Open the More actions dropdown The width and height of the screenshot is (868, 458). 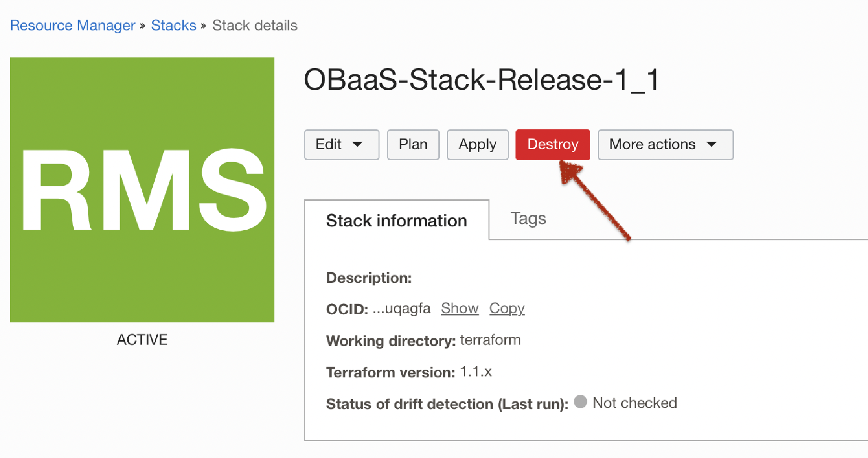[665, 144]
